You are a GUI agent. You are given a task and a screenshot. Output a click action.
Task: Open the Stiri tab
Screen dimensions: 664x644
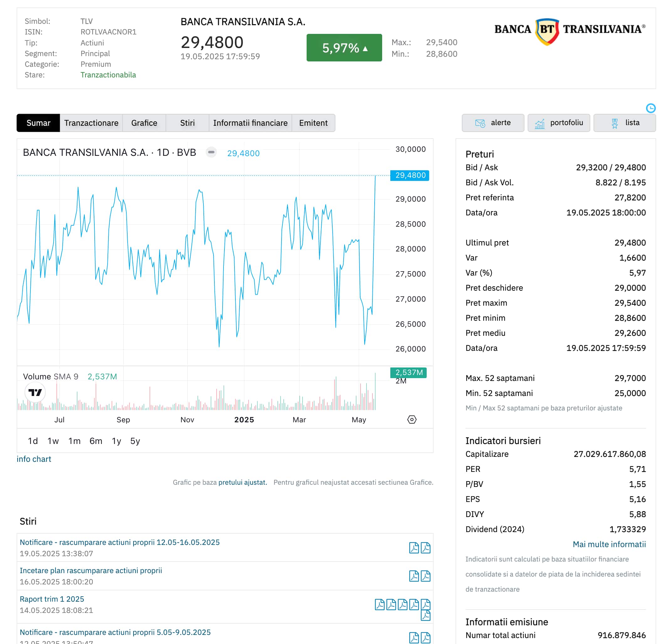[x=187, y=123]
